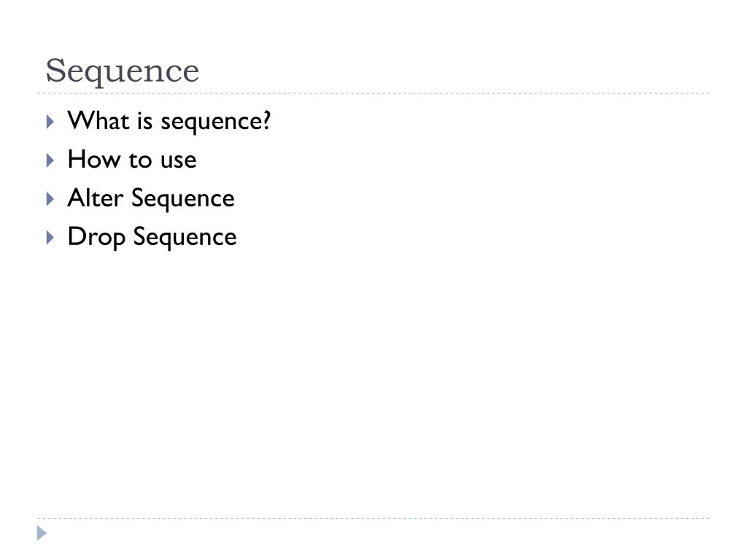Click the arrow bullet beside 'What is sequence?'

tap(50, 122)
